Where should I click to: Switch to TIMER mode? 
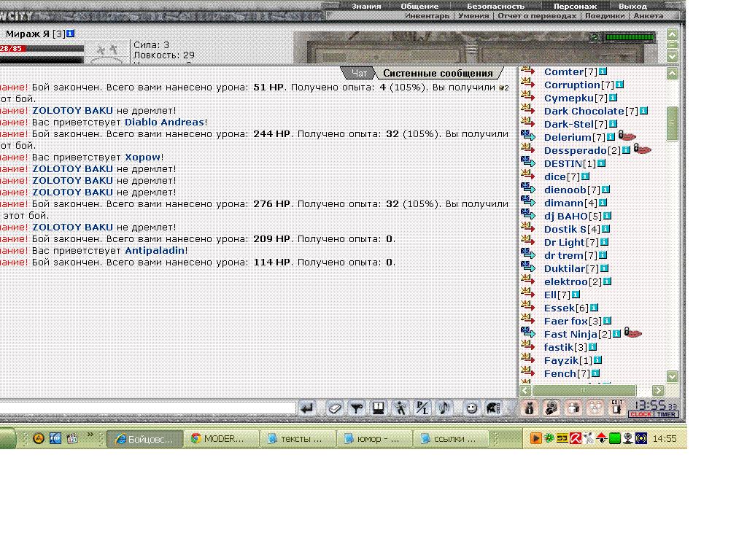[x=666, y=414]
